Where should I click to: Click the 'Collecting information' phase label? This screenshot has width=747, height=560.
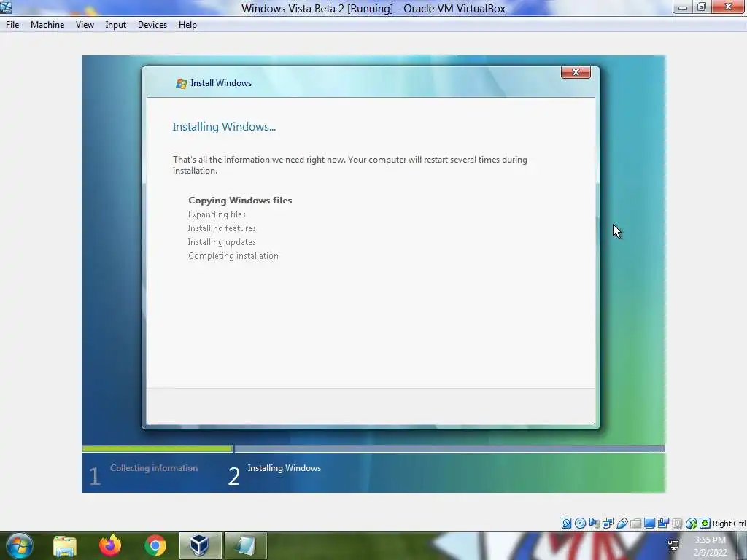(x=154, y=468)
